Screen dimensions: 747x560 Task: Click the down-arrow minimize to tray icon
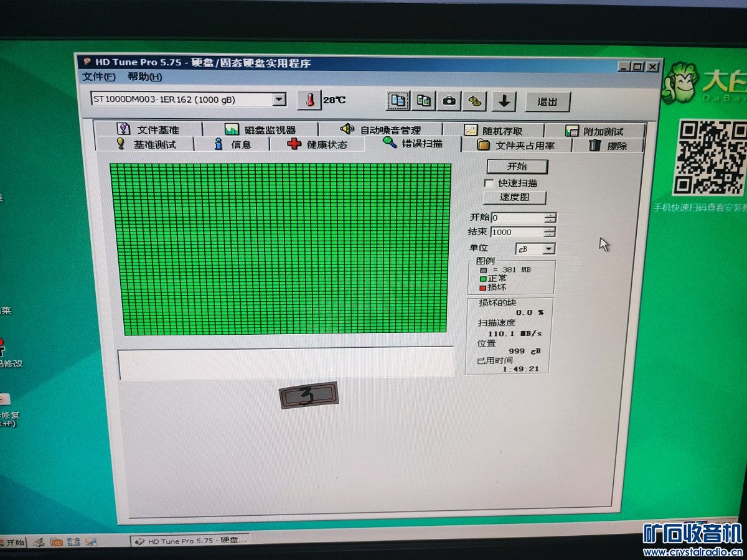[x=504, y=101]
